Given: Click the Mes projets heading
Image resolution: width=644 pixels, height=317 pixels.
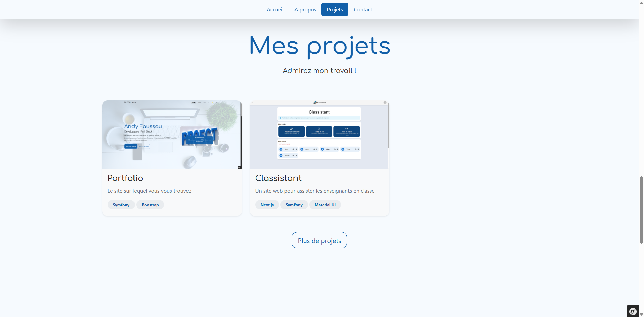Looking at the screenshot, I should coord(320,46).
